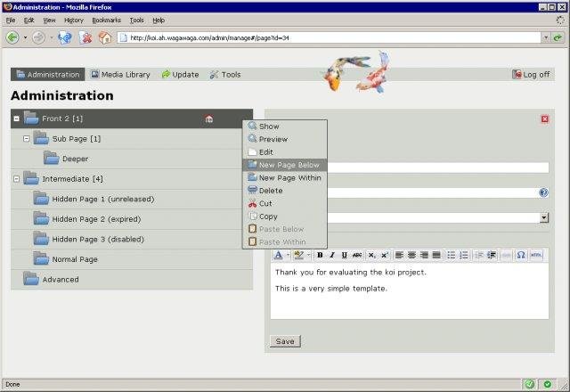Open the highlight color dropdown arrow

(308, 255)
